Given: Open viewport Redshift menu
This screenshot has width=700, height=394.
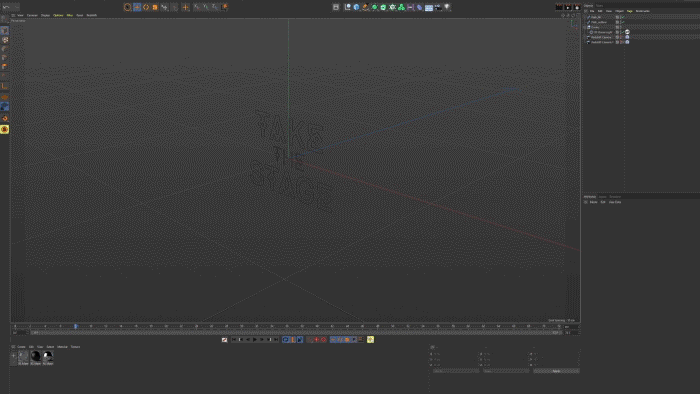Looking at the screenshot, I should point(92,15).
